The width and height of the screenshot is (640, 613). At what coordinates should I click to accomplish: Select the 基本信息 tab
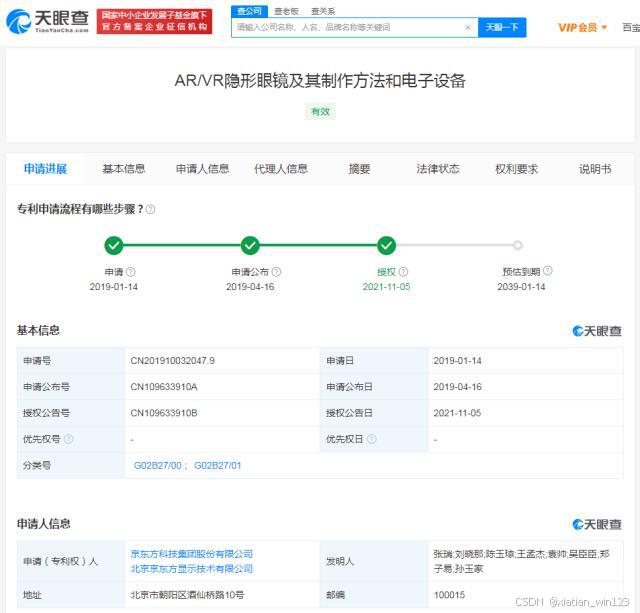[x=124, y=169]
